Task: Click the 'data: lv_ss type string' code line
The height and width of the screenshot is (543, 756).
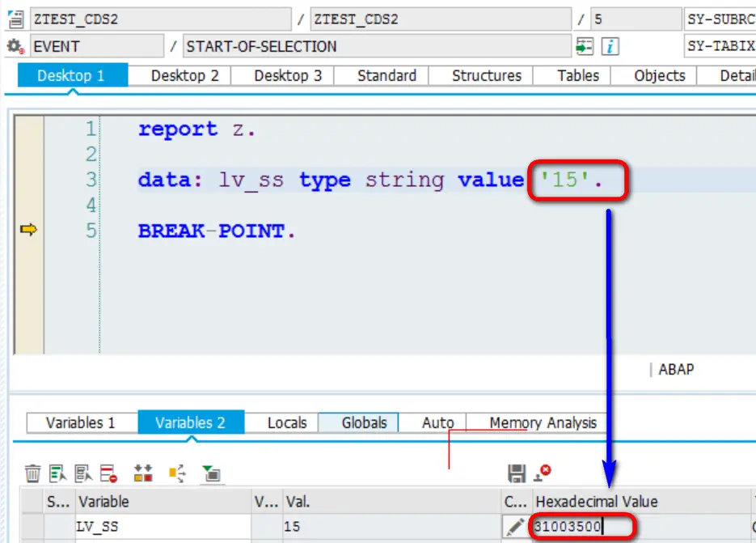Action: 370,180
